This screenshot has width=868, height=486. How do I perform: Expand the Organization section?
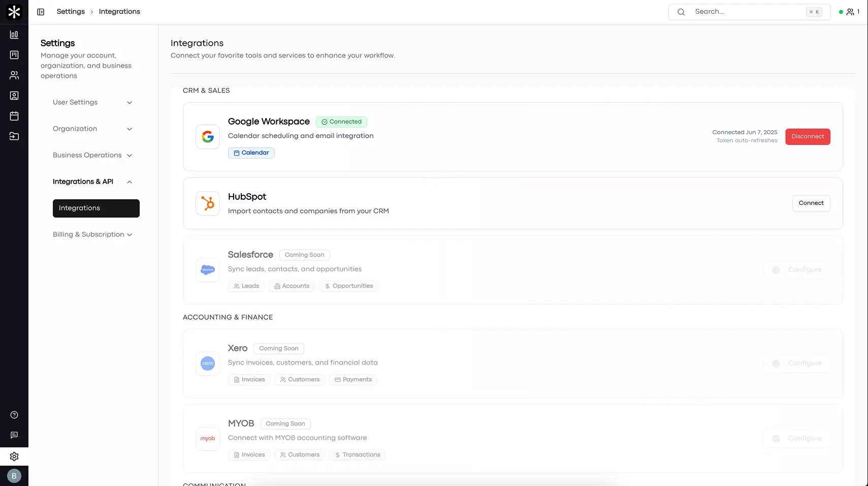pos(92,129)
